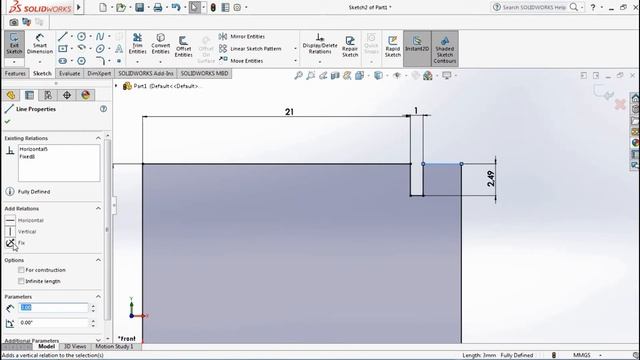Click the New document icon

coord(103,7)
